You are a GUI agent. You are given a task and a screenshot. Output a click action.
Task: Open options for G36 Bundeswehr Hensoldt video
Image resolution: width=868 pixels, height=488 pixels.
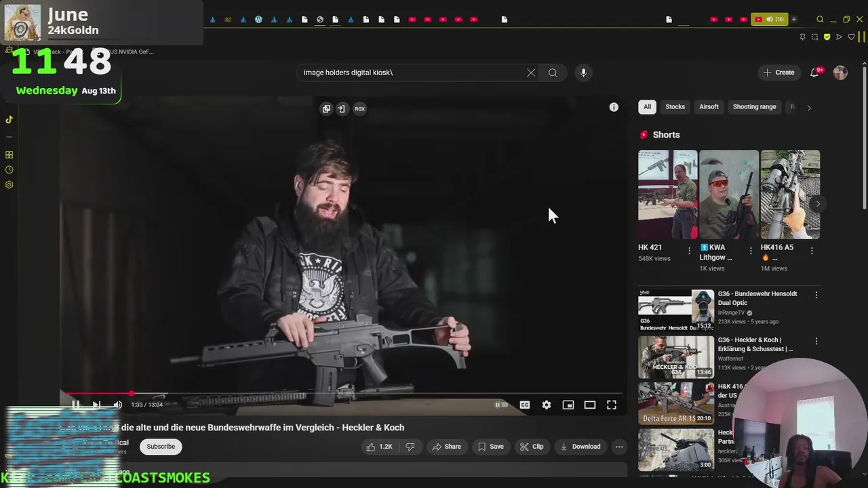pyautogui.click(x=816, y=295)
